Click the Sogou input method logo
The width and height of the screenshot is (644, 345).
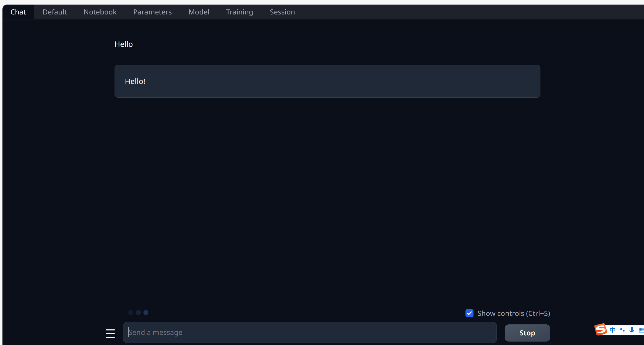pos(601,329)
